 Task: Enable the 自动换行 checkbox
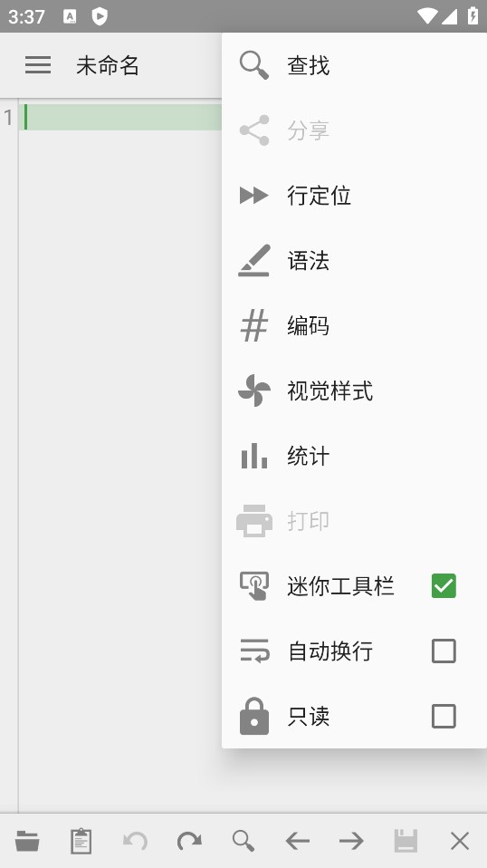(444, 651)
